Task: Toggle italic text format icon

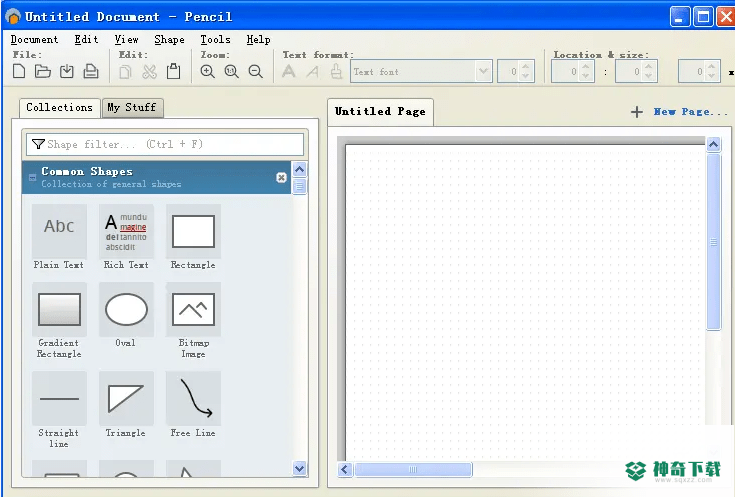Action: (313, 72)
